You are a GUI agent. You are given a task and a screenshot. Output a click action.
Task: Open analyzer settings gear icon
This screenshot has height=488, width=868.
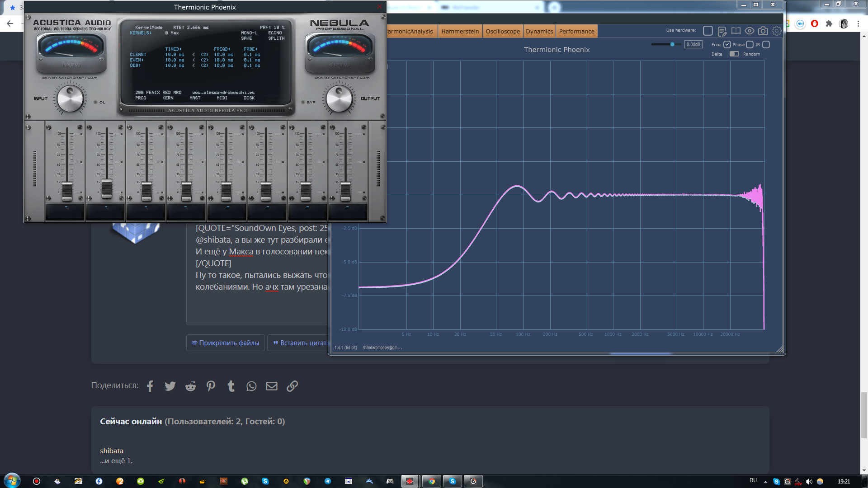click(x=777, y=31)
